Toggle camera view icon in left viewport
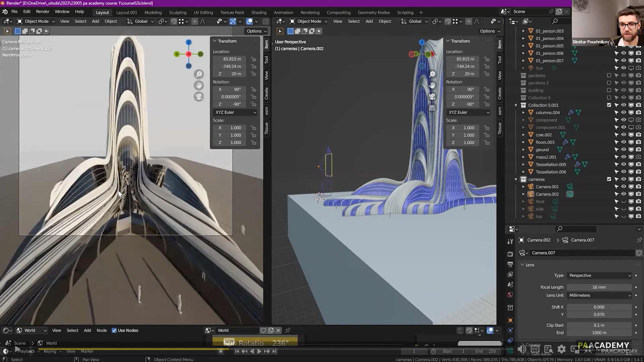644x362 pixels. (199, 97)
